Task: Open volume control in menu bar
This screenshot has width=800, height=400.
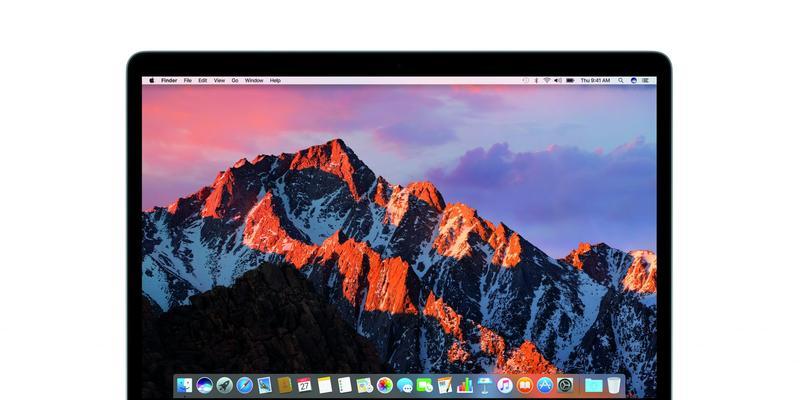Action: 558,80
